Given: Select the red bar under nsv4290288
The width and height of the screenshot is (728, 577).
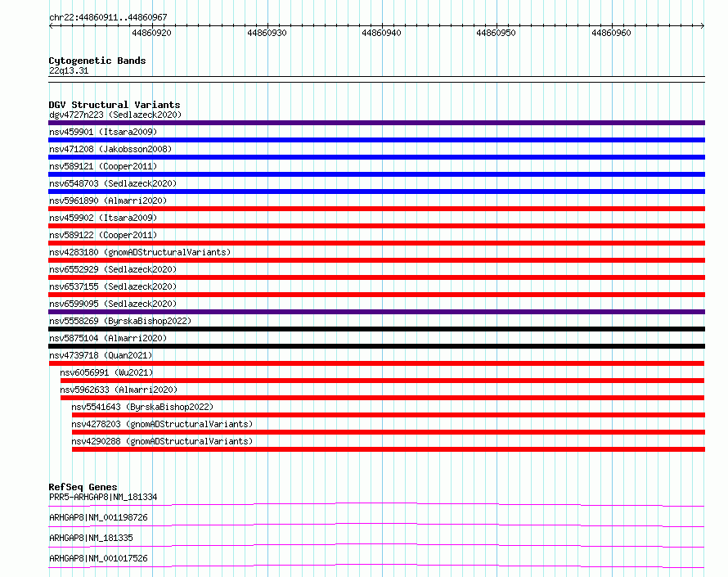Looking at the screenshot, I should 389,449.
